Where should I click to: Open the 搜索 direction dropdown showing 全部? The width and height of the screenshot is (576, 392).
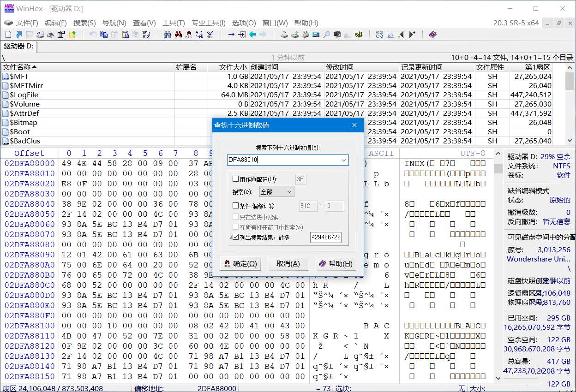pos(276,191)
